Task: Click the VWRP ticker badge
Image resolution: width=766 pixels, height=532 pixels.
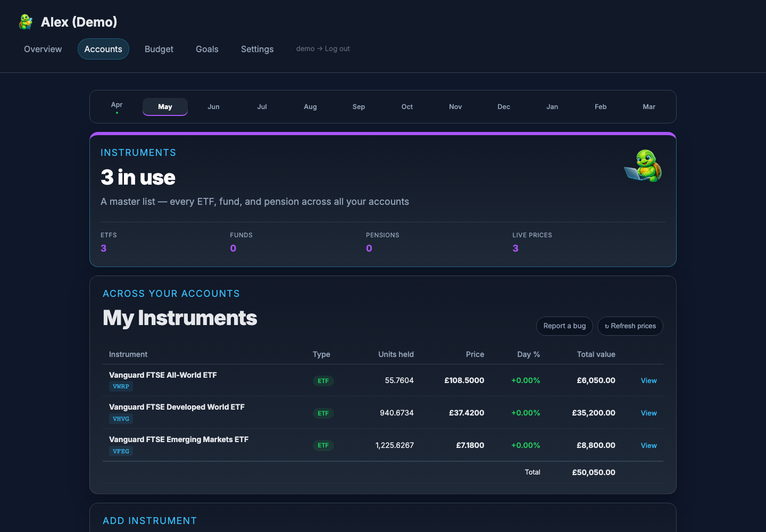Action: tap(121, 387)
